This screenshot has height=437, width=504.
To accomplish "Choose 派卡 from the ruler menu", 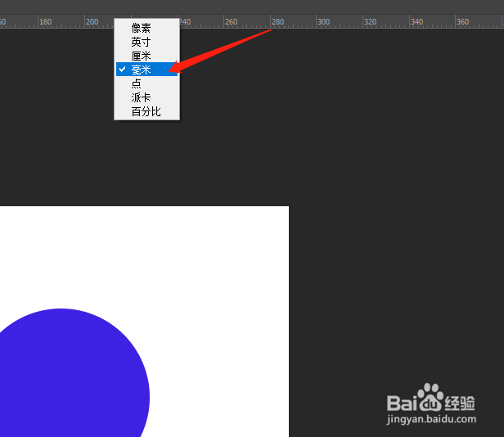I will pyautogui.click(x=147, y=97).
